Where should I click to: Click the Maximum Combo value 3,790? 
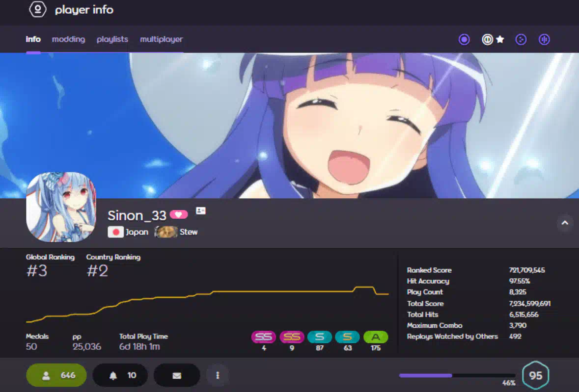[518, 325]
